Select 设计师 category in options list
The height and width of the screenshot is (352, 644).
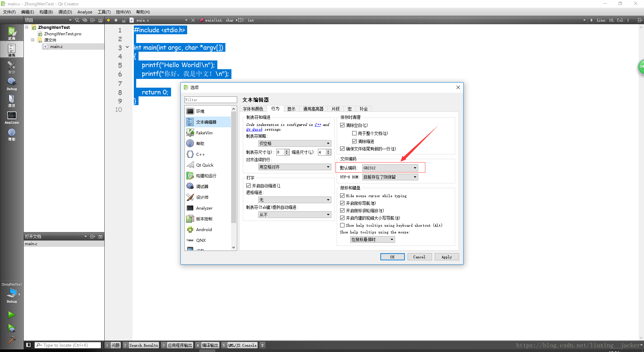208,197
